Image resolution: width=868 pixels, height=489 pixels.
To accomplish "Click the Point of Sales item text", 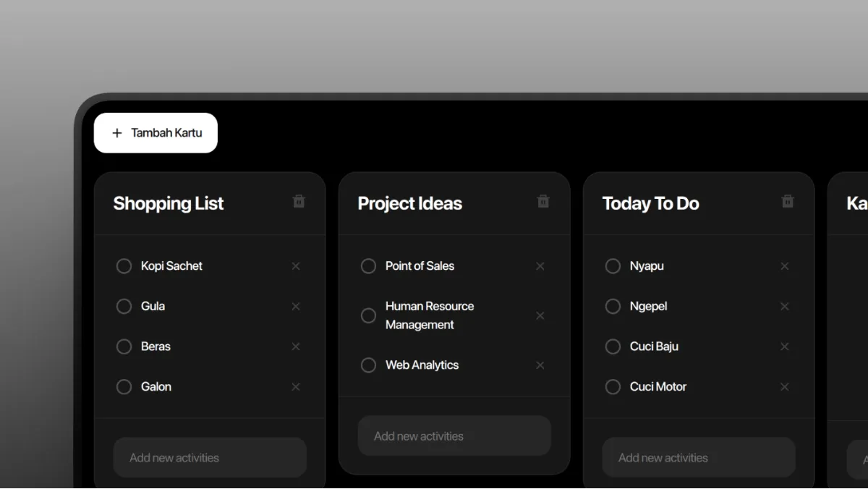I will (420, 266).
